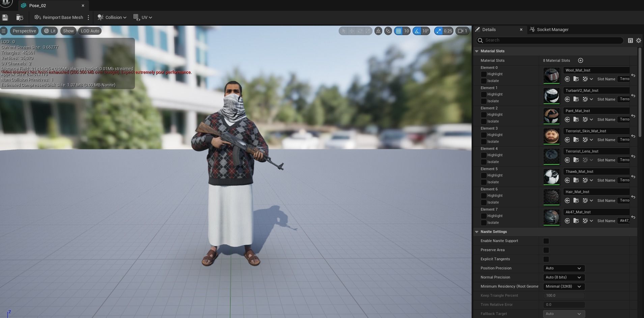
Task: Select the translate mode icon
Action: click(x=352, y=31)
